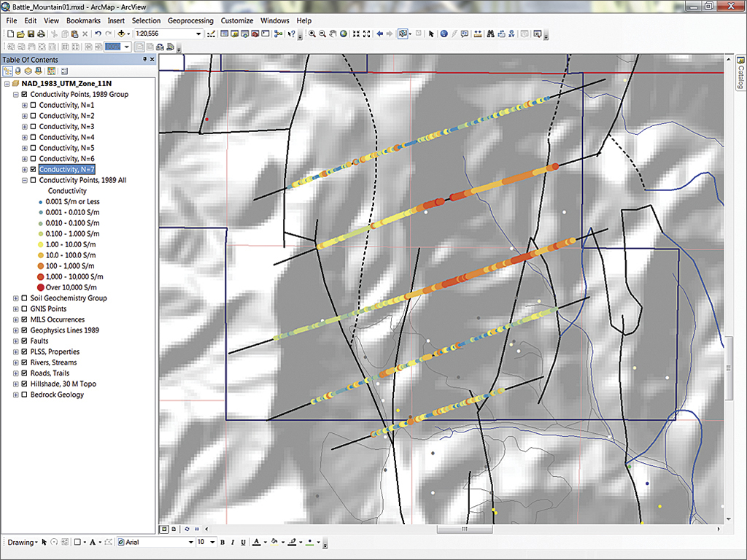747x560 pixels.
Task: Open the Bookmarks menu
Action: click(83, 21)
